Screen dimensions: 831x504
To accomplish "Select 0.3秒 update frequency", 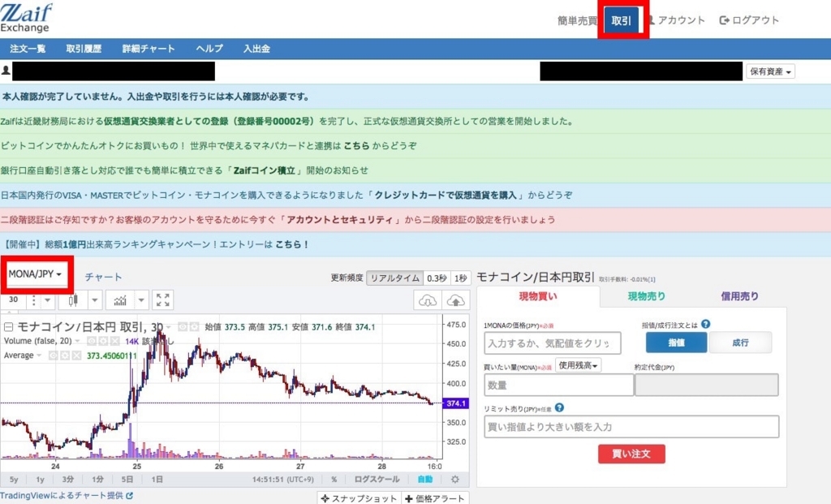I will pos(437,278).
